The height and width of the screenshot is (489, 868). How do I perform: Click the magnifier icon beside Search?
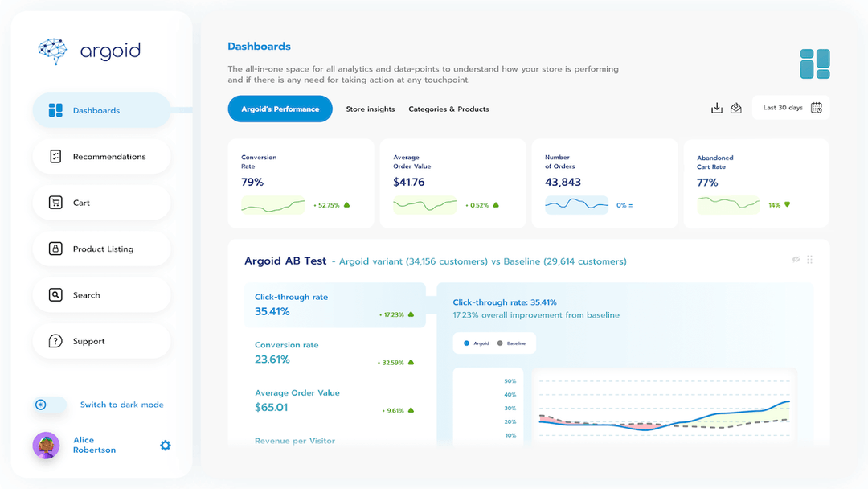tap(56, 294)
